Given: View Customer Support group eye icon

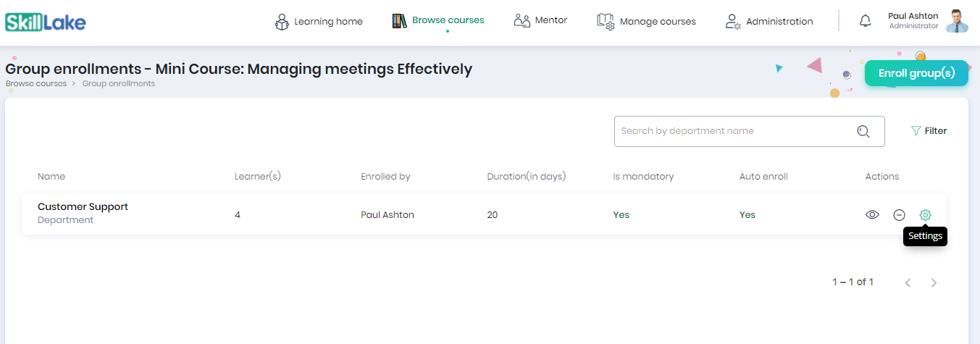Looking at the screenshot, I should 872,214.
